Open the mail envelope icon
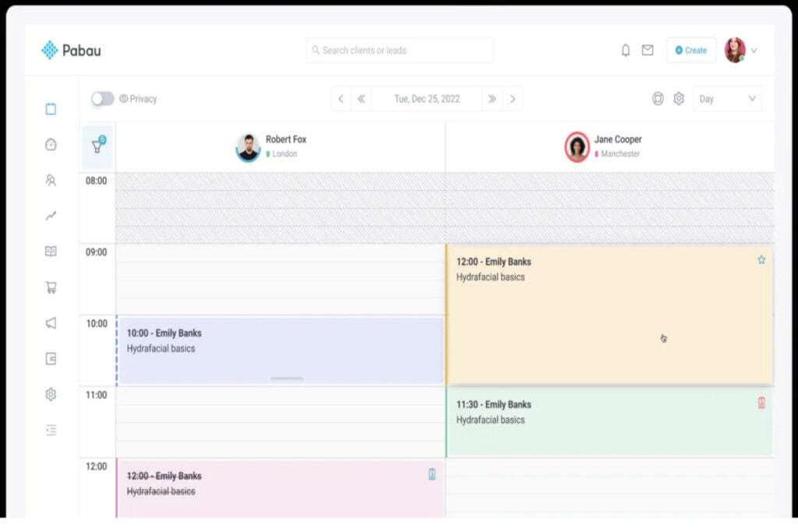 point(648,51)
